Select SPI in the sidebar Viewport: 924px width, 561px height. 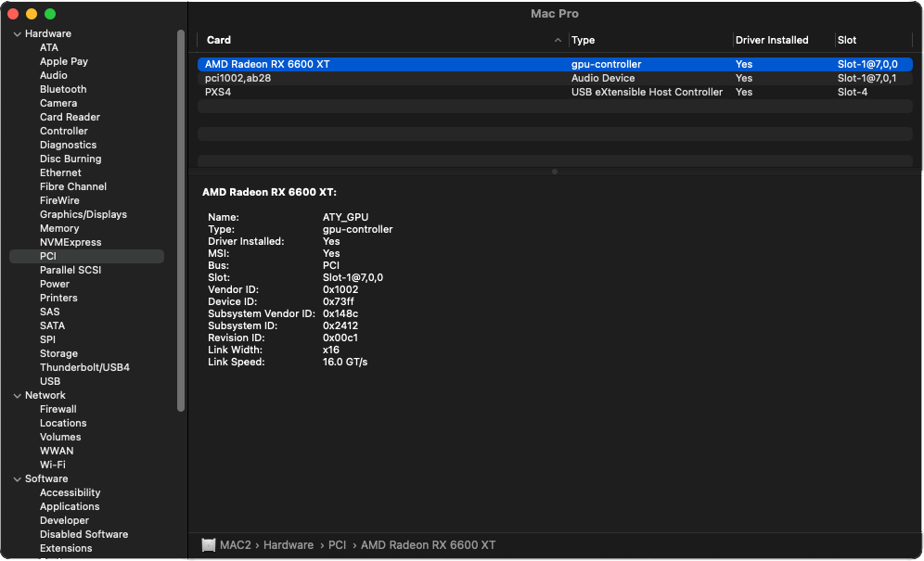click(x=47, y=339)
